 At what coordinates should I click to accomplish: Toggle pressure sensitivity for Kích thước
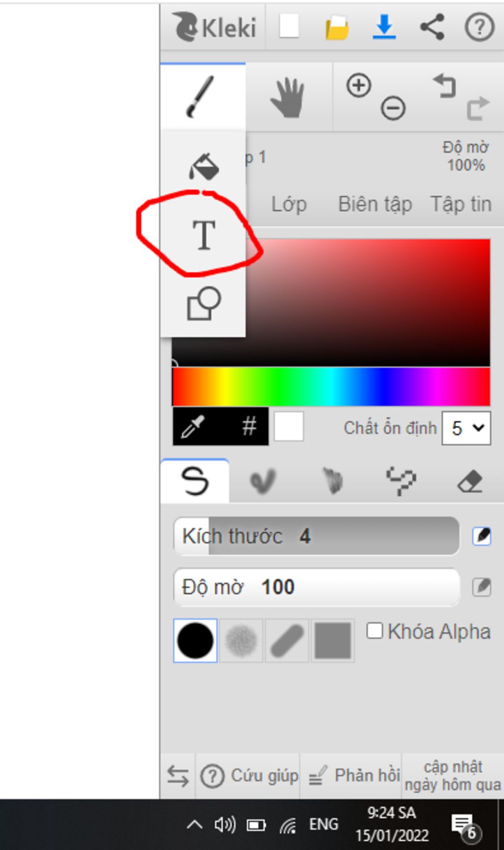point(481,536)
